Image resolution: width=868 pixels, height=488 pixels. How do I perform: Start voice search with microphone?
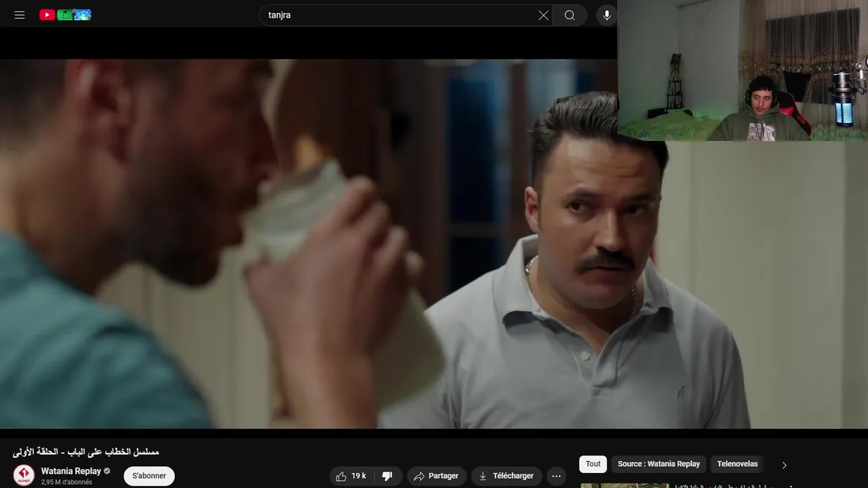[607, 15]
